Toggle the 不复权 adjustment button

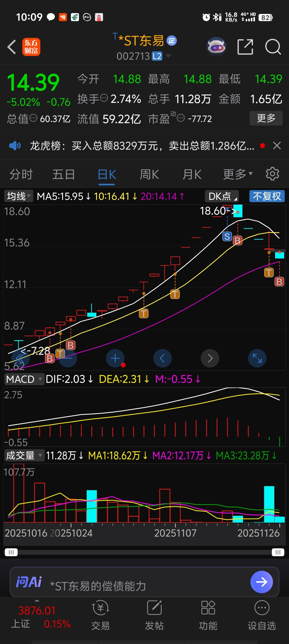[x=267, y=196]
